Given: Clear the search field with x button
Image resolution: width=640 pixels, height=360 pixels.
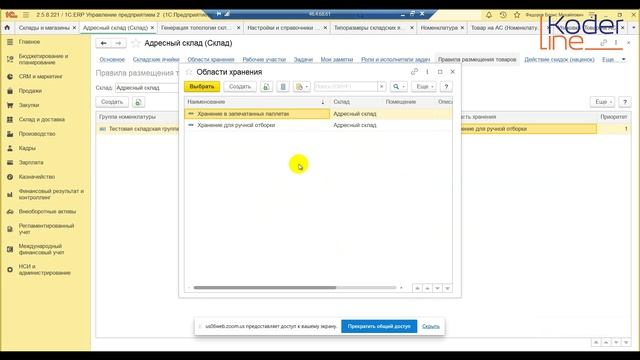Looking at the screenshot, I should click(x=382, y=87).
